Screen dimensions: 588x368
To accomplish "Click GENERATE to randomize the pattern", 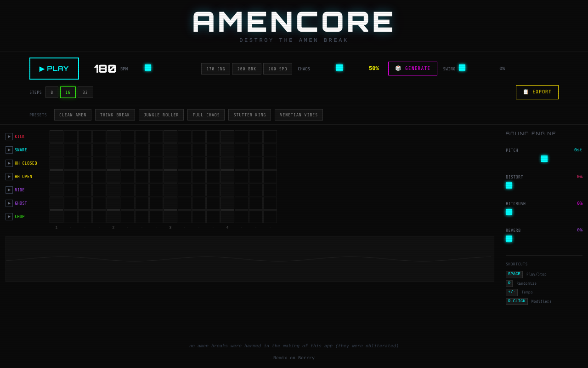I will pos(413,69).
